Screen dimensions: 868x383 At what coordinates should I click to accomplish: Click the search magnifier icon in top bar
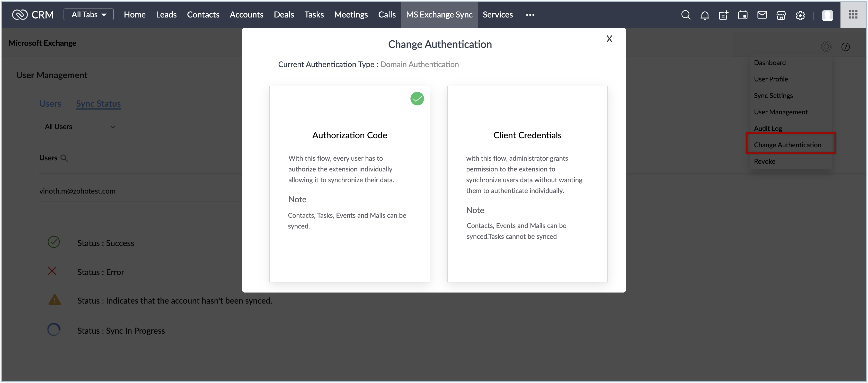[x=685, y=15]
